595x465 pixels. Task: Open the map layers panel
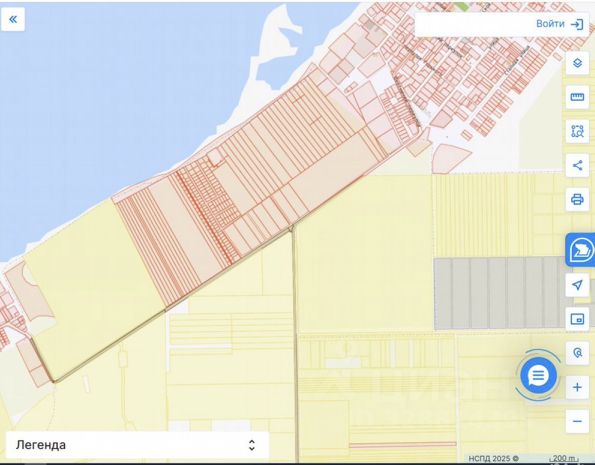[x=577, y=63]
